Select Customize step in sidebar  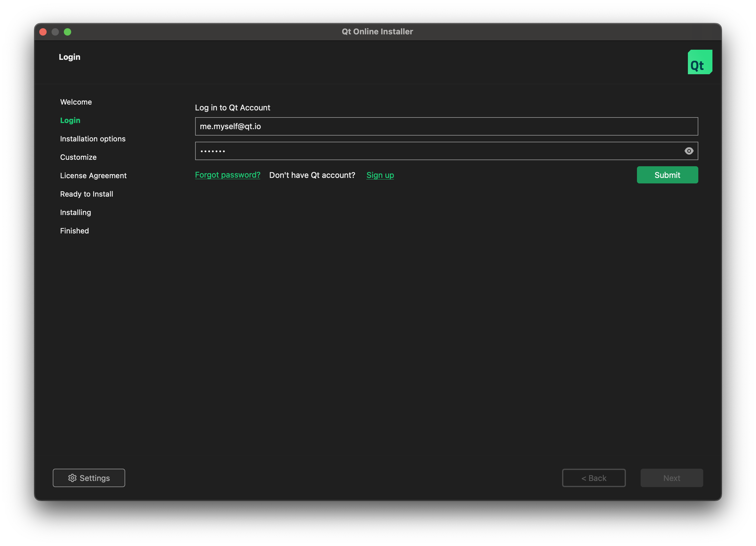tap(78, 157)
